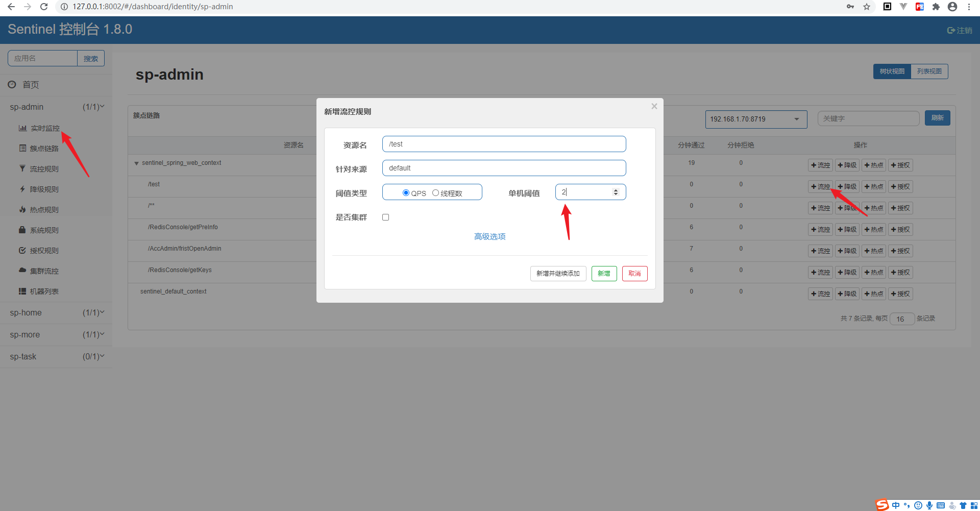Open 降级规则 menu item

point(39,189)
